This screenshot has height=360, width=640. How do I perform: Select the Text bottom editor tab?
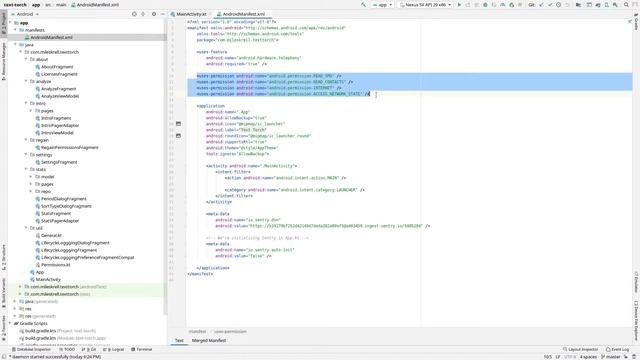179,340
